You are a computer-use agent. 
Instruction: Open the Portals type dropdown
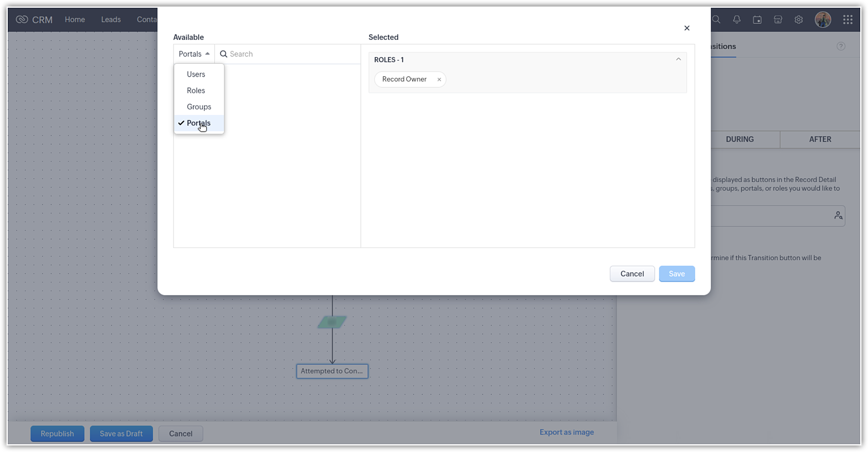pos(194,54)
